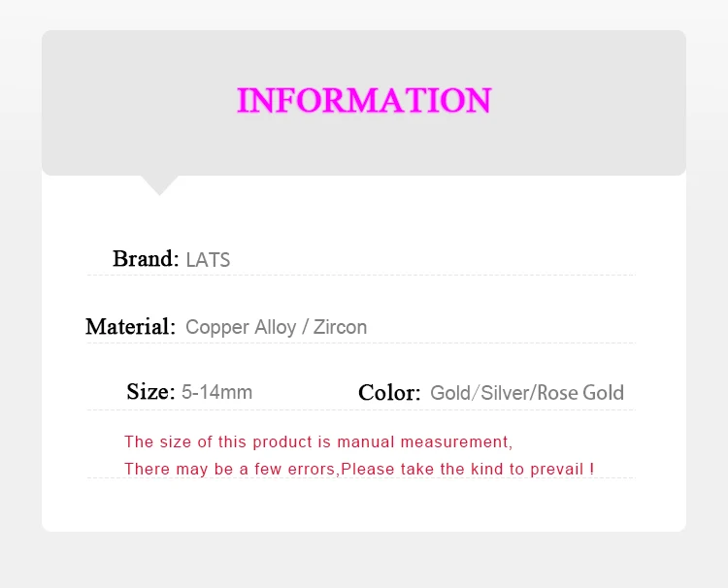Click the word 'Silver' in Color row

pyautogui.click(x=505, y=393)
